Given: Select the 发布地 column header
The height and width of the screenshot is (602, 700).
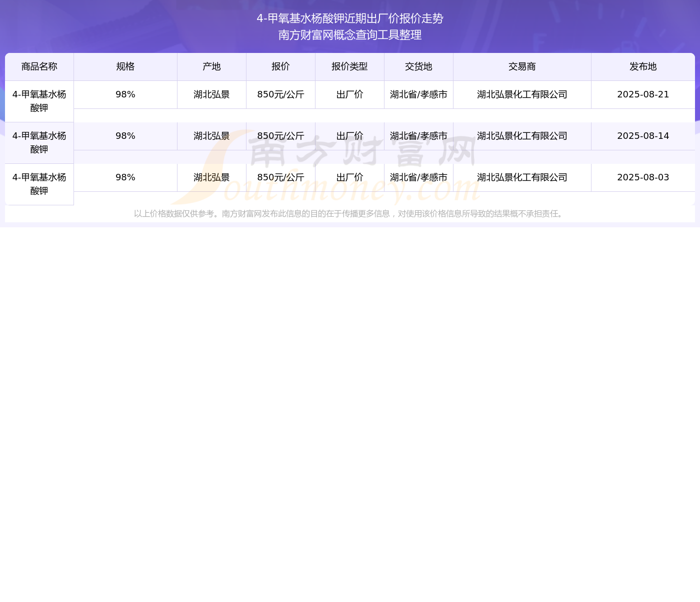Looking at the screenshot, I should tap(643, 67).
